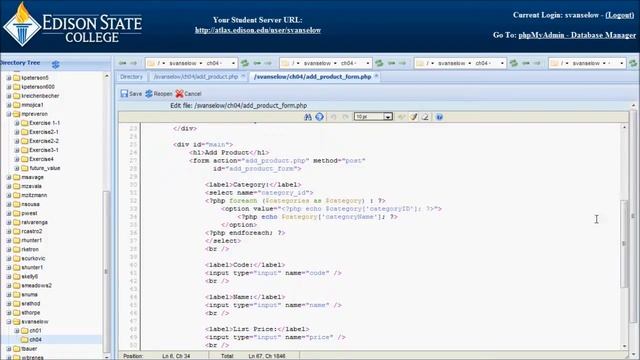The image size is (640, 360).
Task: Open the second path bar's end dropdown arrow
Action: [x=368, y=63]
